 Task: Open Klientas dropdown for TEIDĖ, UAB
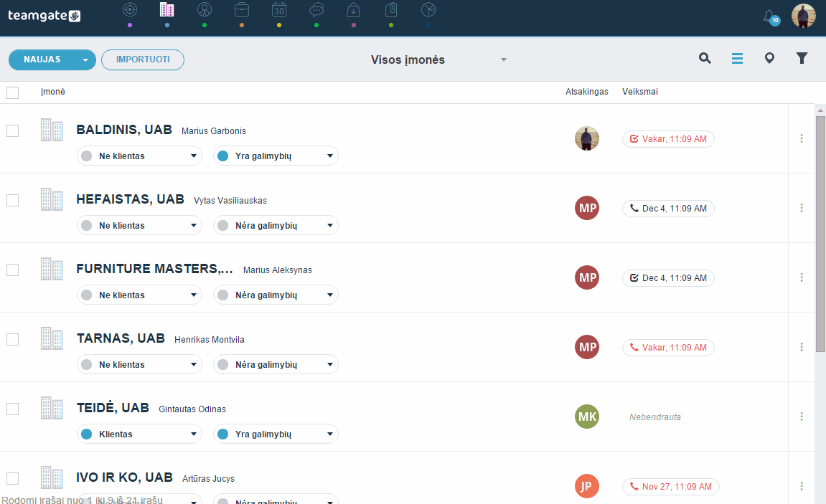point(140,434)
